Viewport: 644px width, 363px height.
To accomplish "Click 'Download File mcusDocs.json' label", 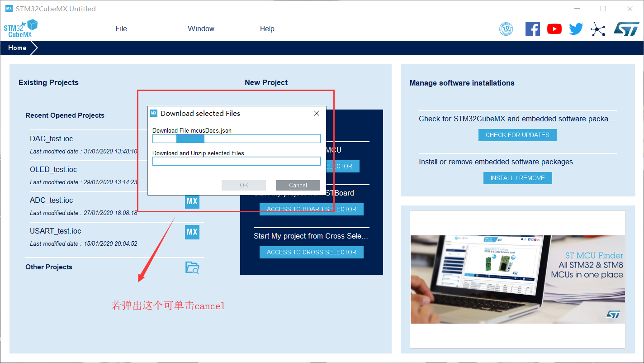I will click(x=192, y=130).
